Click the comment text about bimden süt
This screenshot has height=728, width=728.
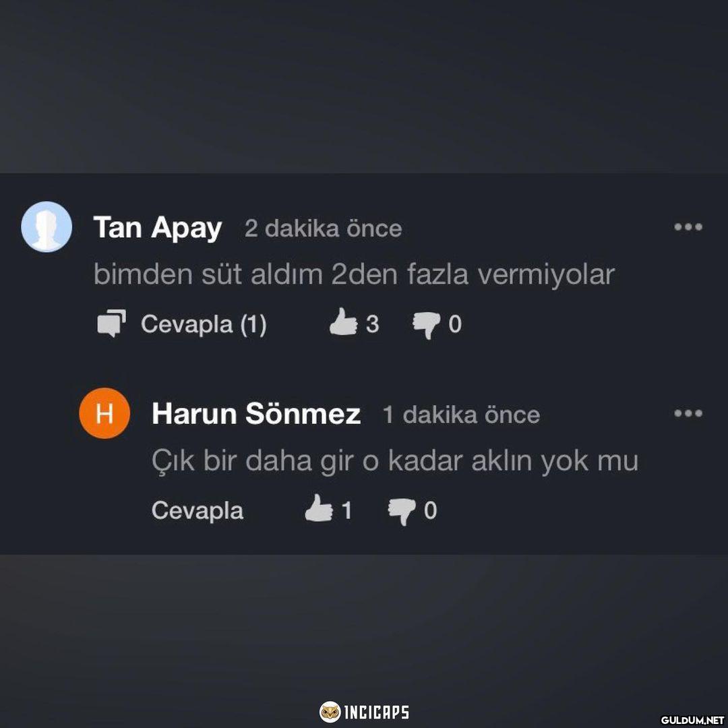355,274
